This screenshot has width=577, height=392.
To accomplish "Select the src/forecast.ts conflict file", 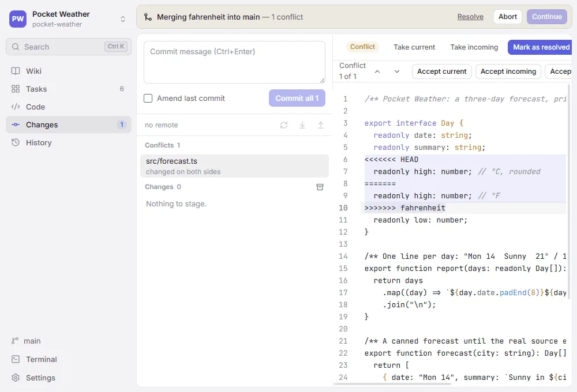I will (234, 166).
